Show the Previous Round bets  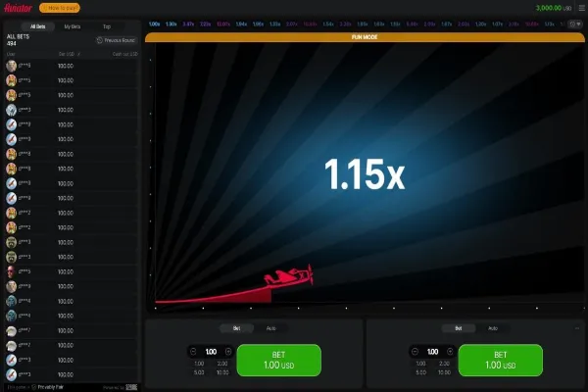[117, 40]
